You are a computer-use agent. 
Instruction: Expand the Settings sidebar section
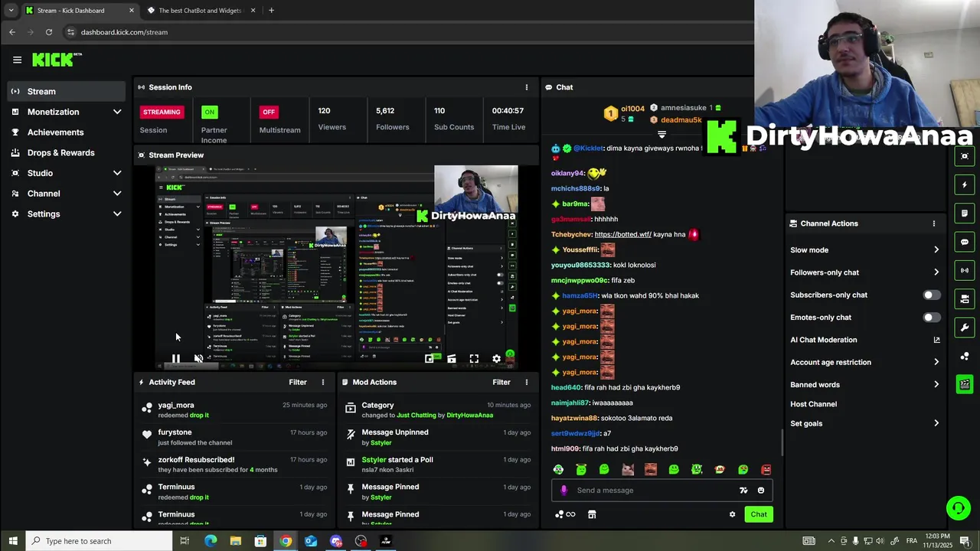point(117,214)
